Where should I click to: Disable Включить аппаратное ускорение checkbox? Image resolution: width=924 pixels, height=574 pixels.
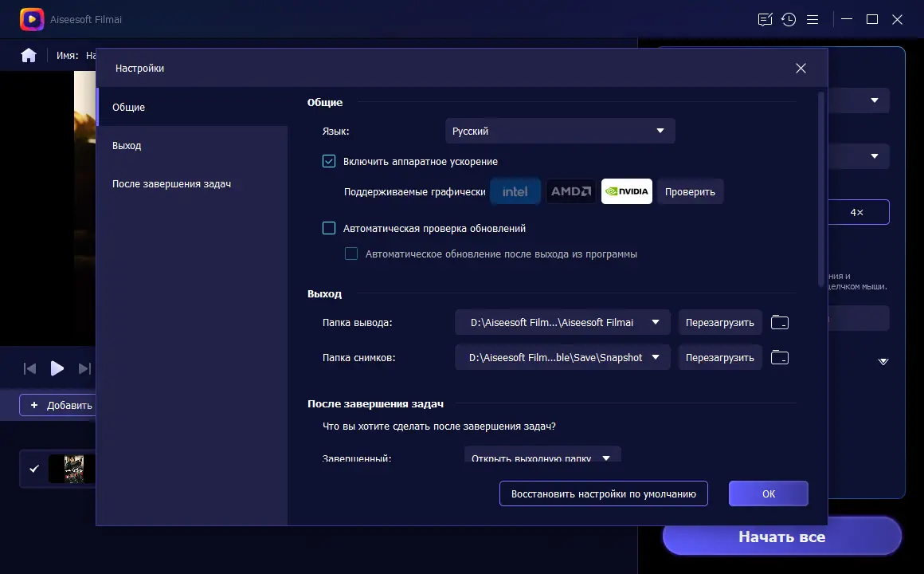pos(329,161)
